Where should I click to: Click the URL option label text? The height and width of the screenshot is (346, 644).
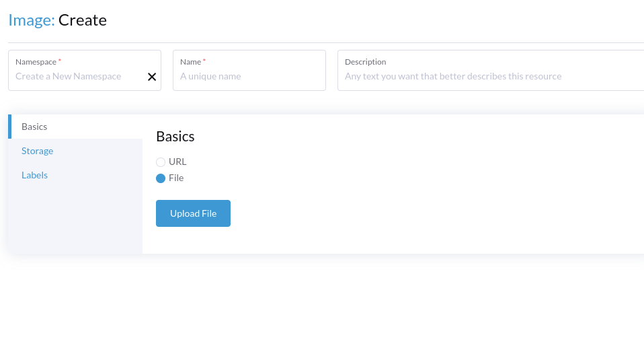177,162
